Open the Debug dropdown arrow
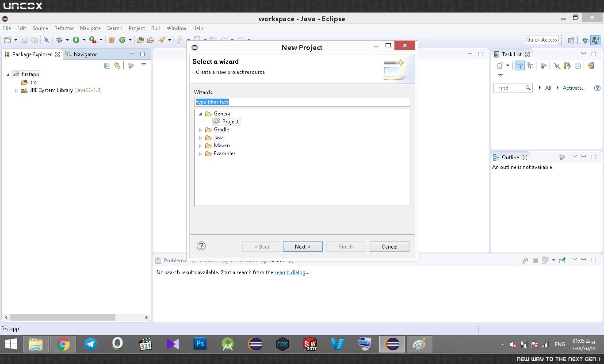604x364 pixels. [x=67, y=40]
